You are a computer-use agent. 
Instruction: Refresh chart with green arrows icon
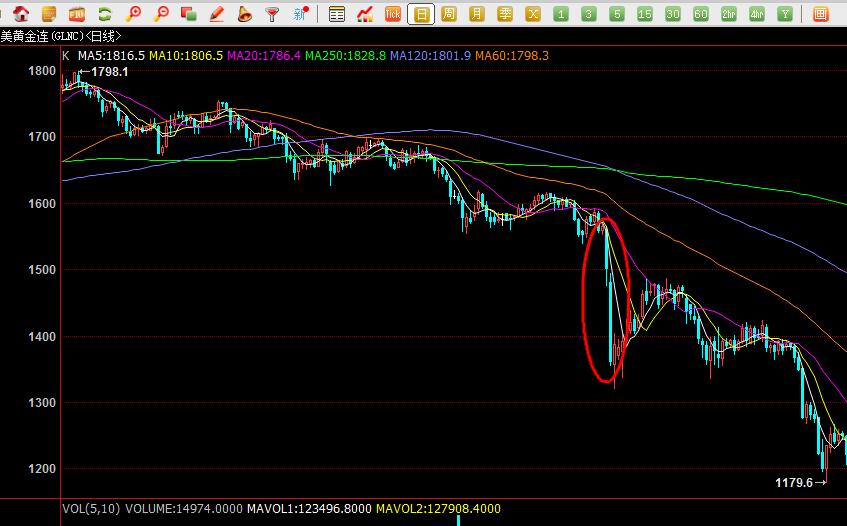point(105,14)
